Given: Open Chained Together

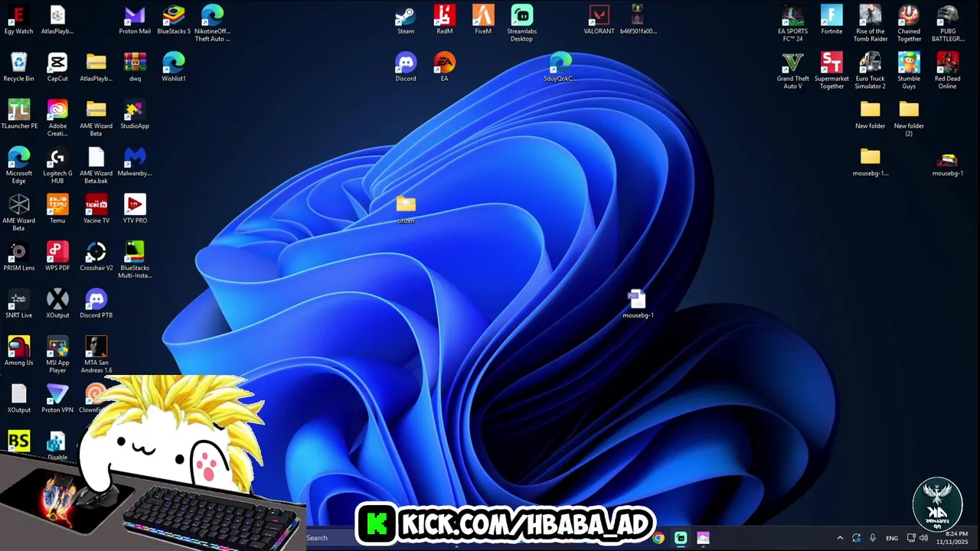Looking at the screenshot, I should (909, 24).
